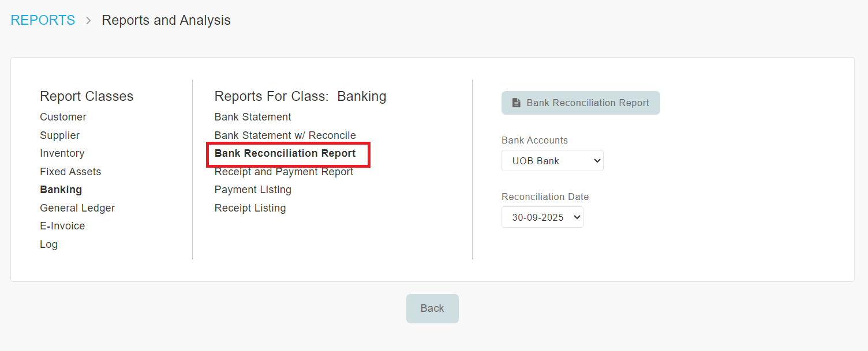This screenshot has width=868, height=351.
Task: Select the Bank Statement report
Action: click(253, 117)
